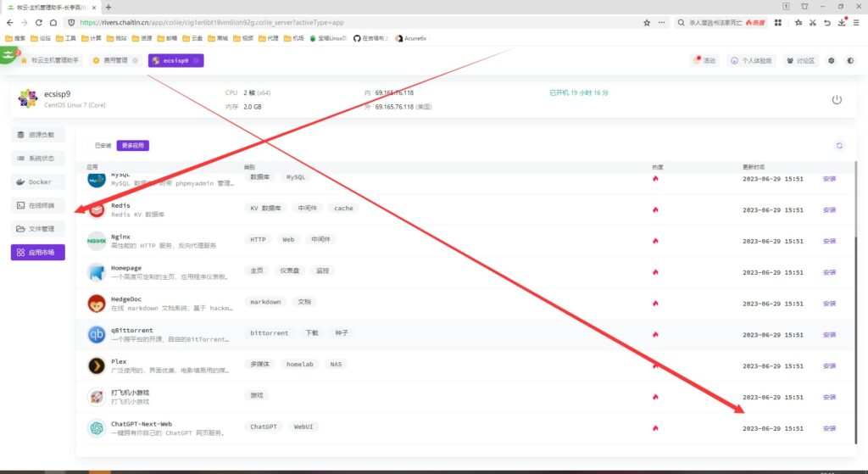This screenshot has width=868, height=474.
Task: Install 打飞机小游戏 via its 安装 link
Action: pos(829,397)
